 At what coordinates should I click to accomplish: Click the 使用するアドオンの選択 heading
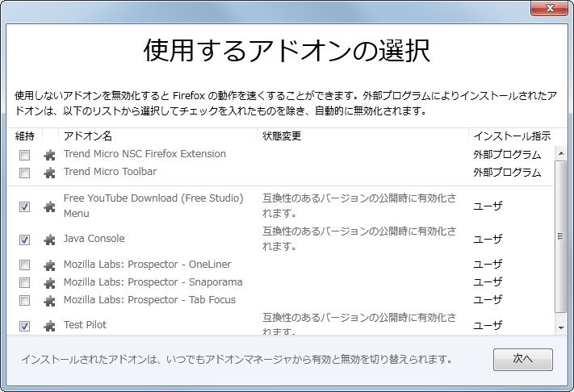coord(287,50)
